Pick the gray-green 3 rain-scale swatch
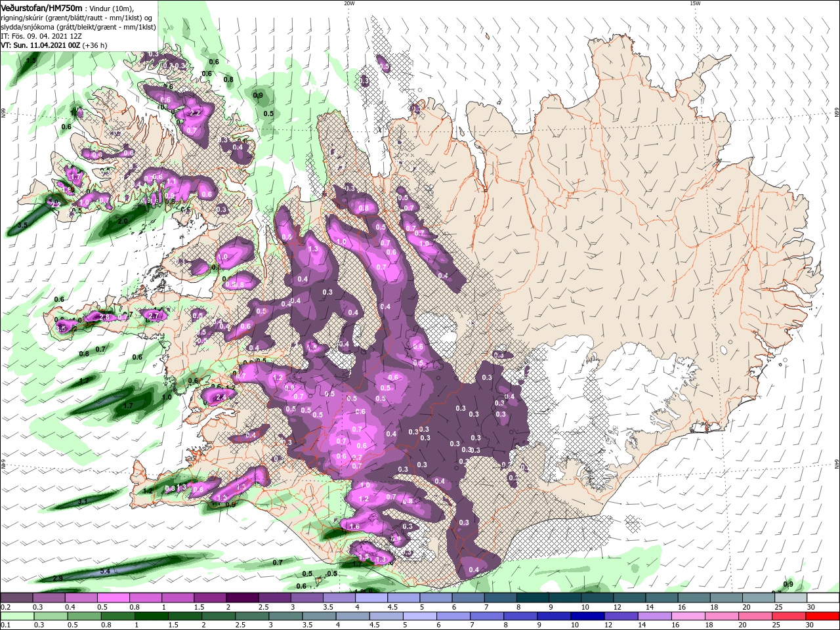840x630 pixels. tap(285, 616)
